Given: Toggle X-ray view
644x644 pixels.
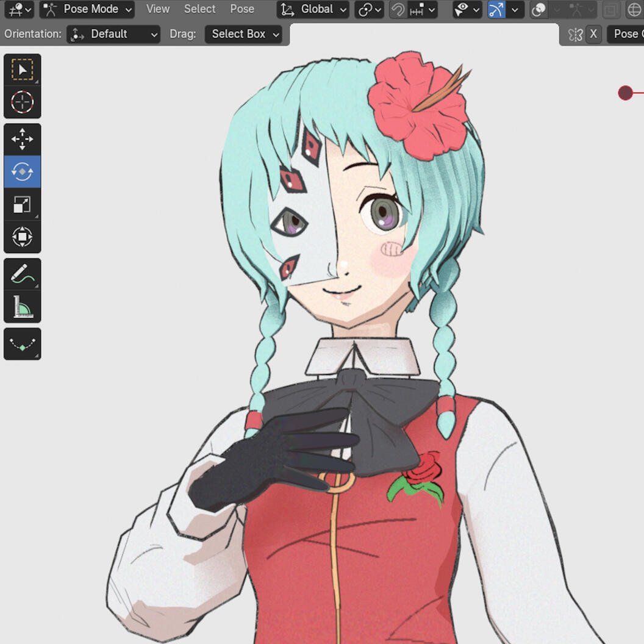Looking at the screenshot, I should click(610, 9).
